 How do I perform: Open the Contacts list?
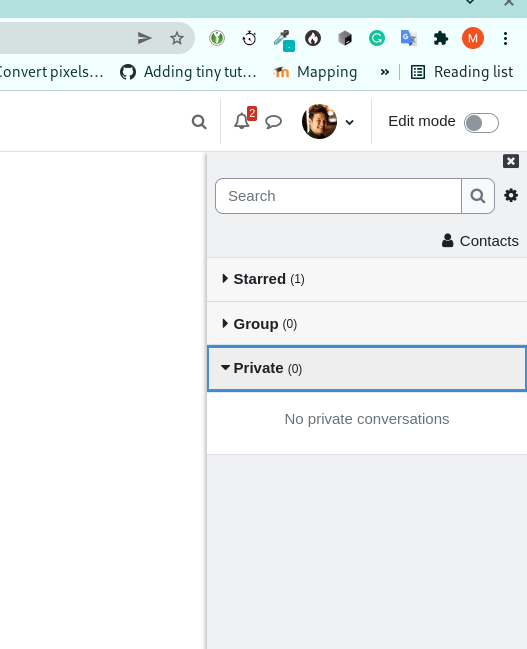(480, 241)
